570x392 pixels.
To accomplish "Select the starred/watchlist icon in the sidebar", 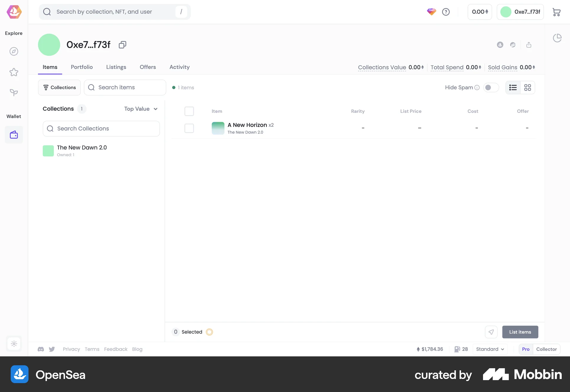I will pyautogui.click(x=14, y=72).
